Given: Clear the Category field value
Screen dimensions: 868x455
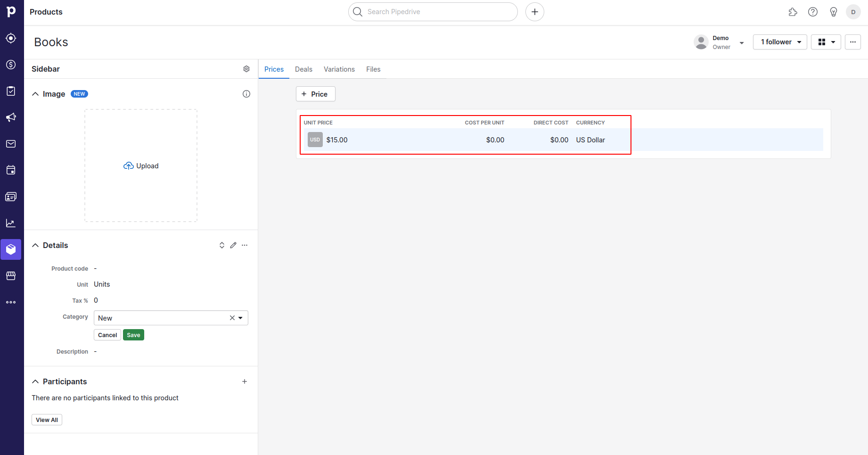Looking at the screenshot, I should pos(232,318).
